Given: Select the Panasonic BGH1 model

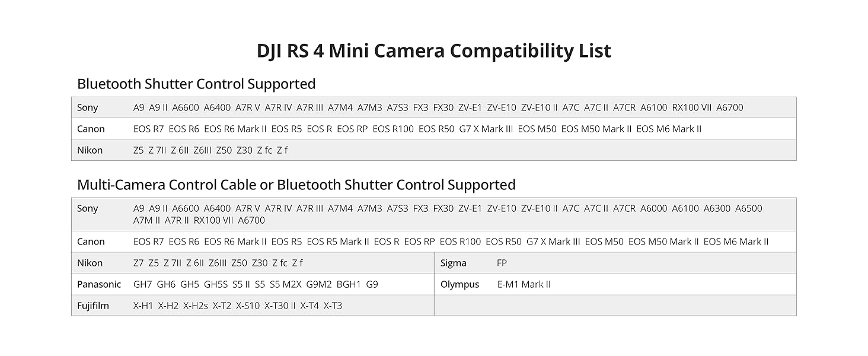Looking at the screenshot, I should (x=349, y=284).
